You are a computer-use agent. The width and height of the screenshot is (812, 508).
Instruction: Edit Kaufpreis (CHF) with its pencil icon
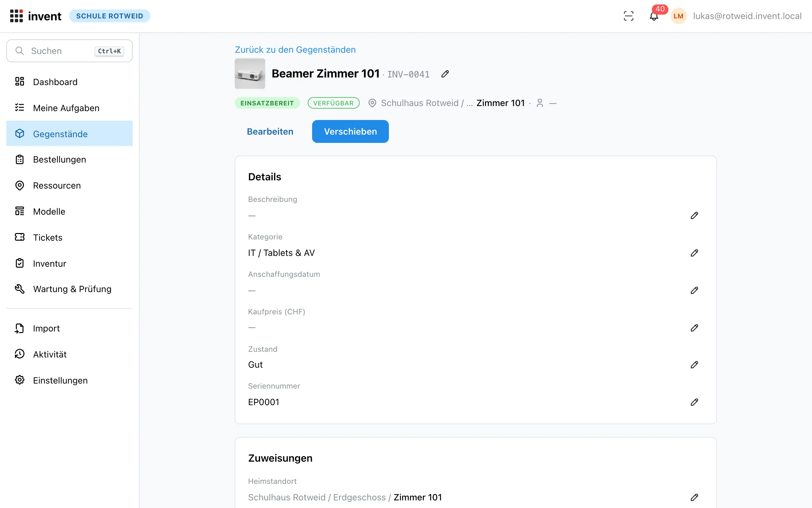694,328
